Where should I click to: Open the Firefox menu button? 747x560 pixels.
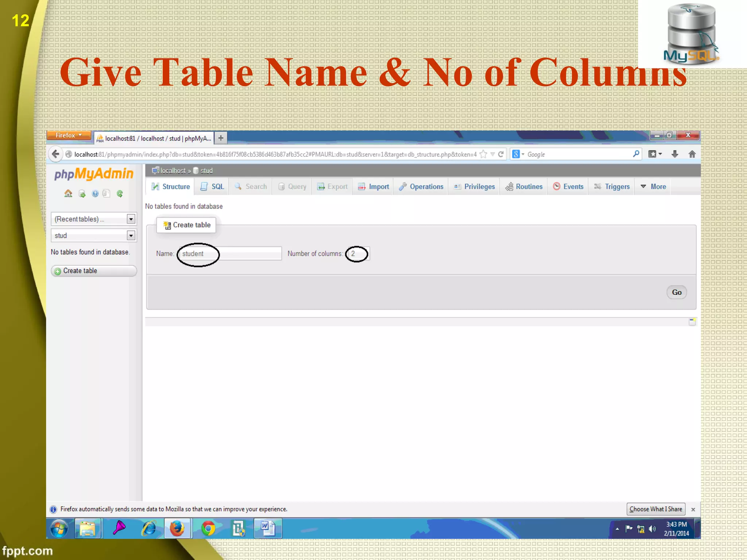(x=69, y=135)
